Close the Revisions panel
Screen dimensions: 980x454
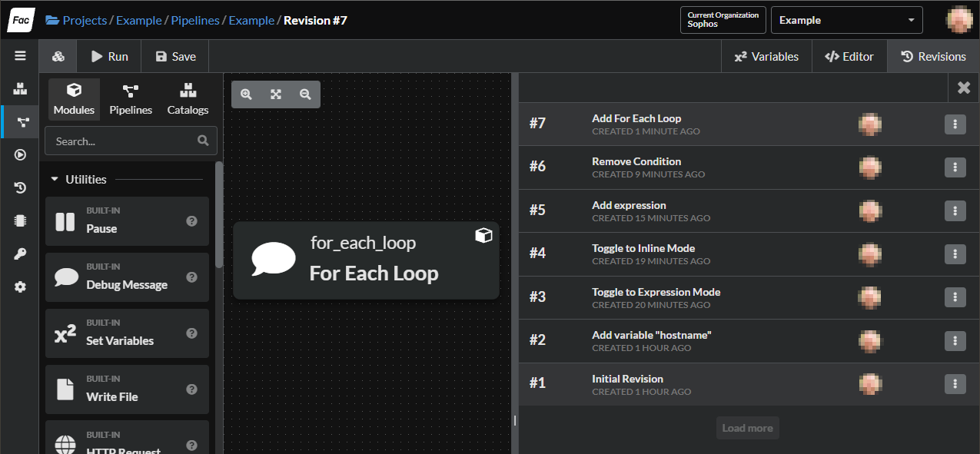click(x=963, y=88)
